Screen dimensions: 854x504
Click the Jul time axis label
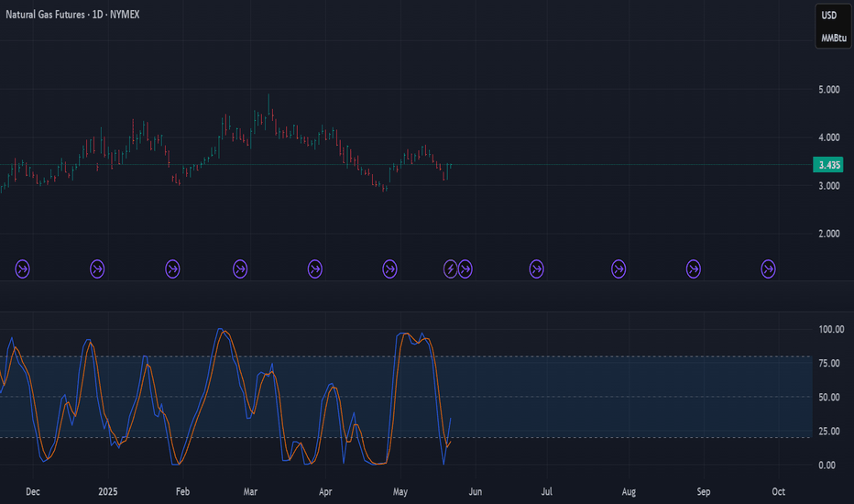tap(547, 491)
